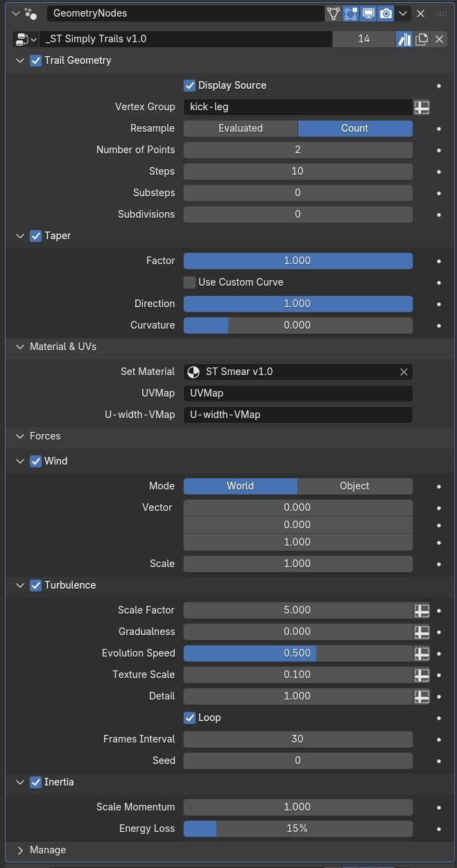This screenshot has height=868, width=457.
Task: Toggle modifier viewport display monitor icon
Action: pyautogui.click(x=368, y=13)
